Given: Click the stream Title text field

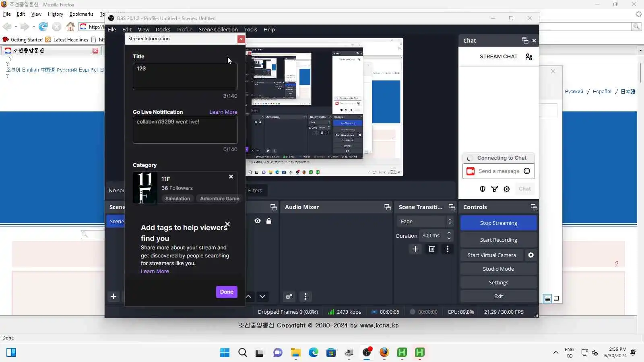Looking at the screenshot, I should point(185,76).
